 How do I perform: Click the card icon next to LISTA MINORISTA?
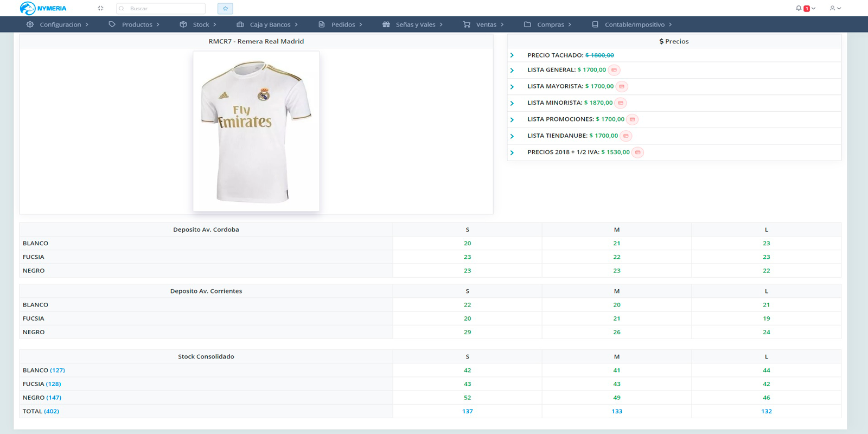click(621, 103)
